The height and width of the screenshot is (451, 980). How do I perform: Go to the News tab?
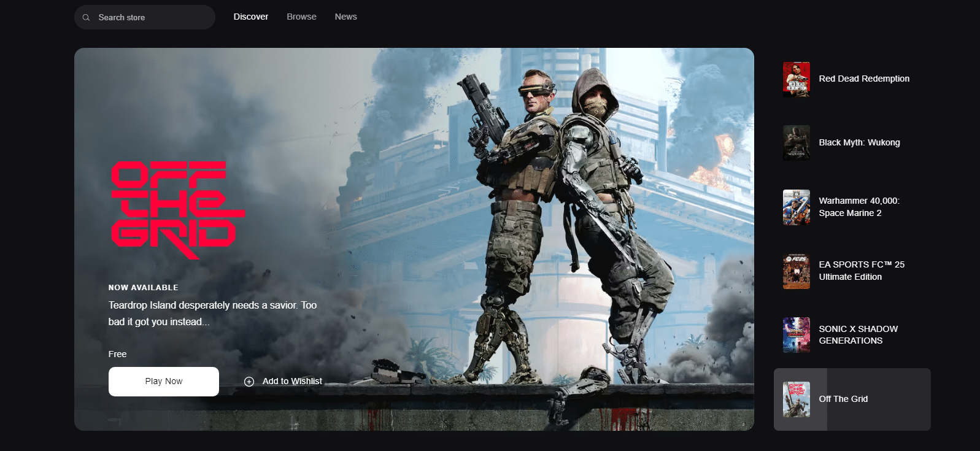[x=345, y=17]
